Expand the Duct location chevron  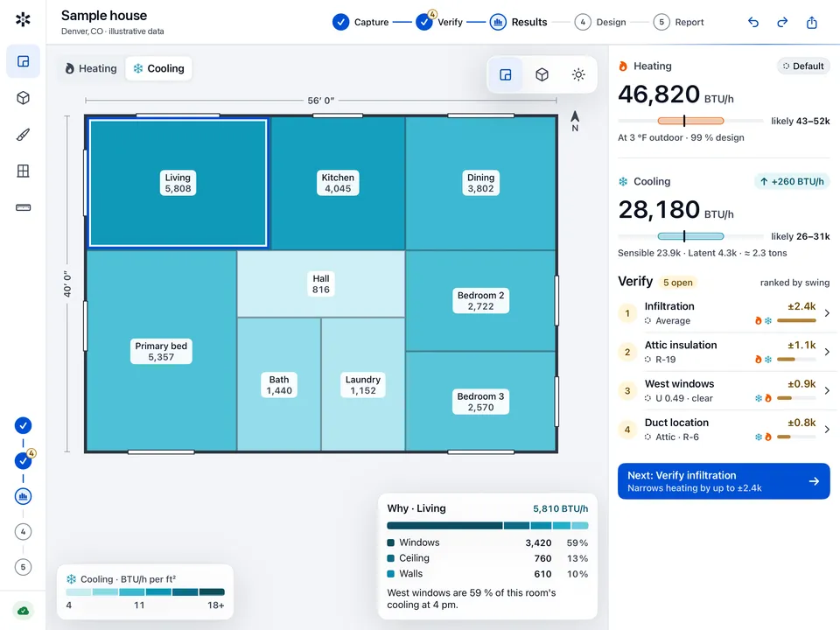(x=827, y=429)
